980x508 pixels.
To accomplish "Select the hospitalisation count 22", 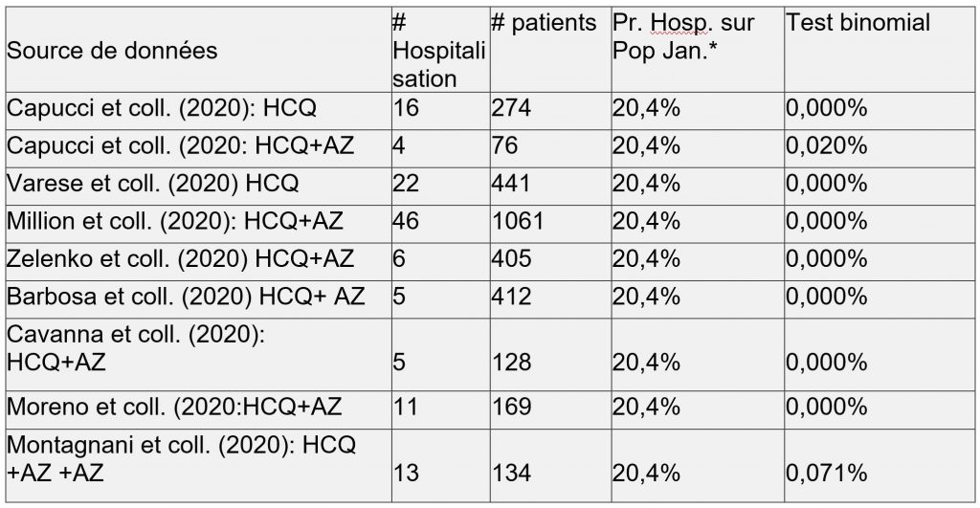I will click(406, 183).
